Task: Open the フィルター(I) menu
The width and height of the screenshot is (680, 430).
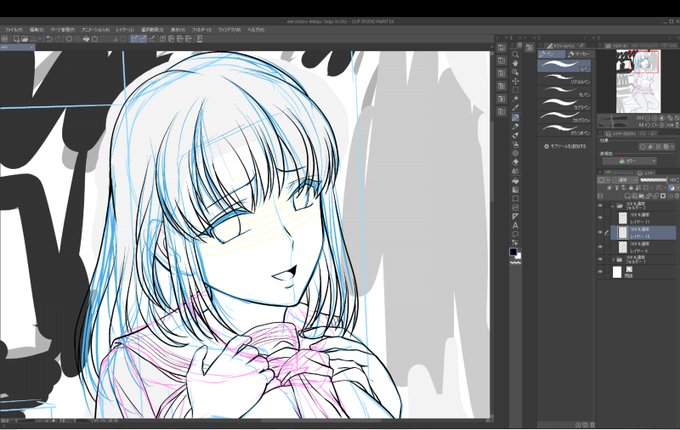Action: tap(202, 30)
